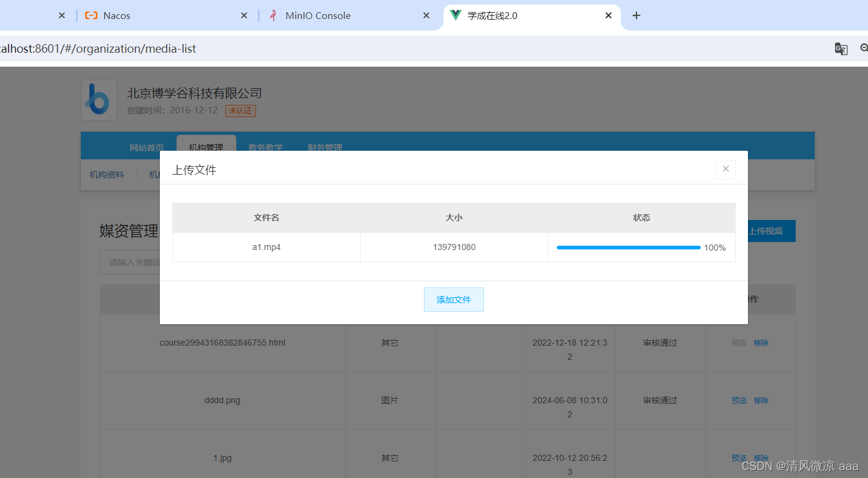Click the 1.jpg file name

pyautogui.click(x=222, y=458)
